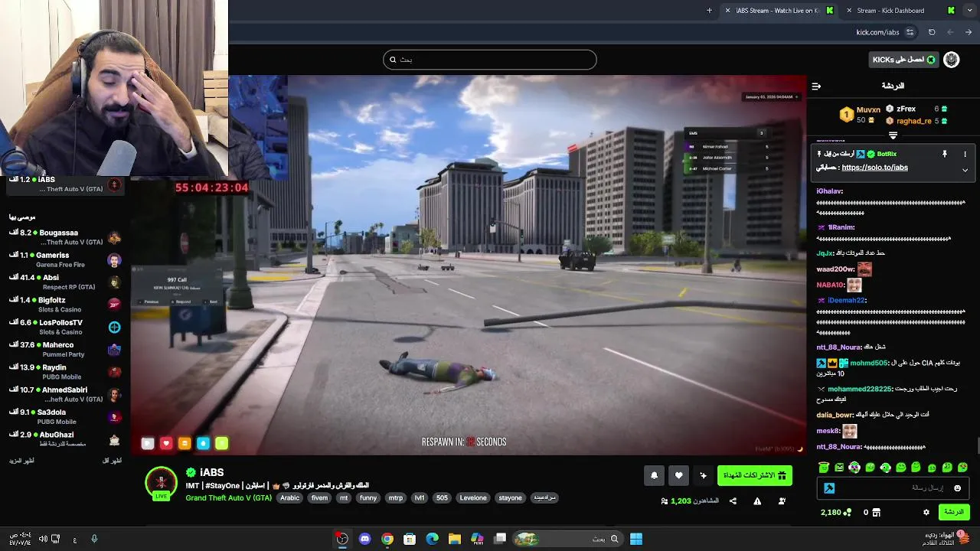Screen dimensions: 980x551
Task: Click the share icon under the stream
Action: [x=733, y=501]
